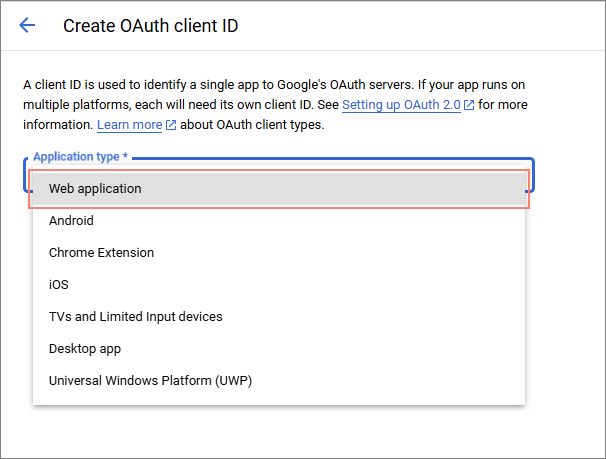Select the Desktop app option
Image resolution: width=606 pixels, height=459 pixels.
click(x=84, y=348)
